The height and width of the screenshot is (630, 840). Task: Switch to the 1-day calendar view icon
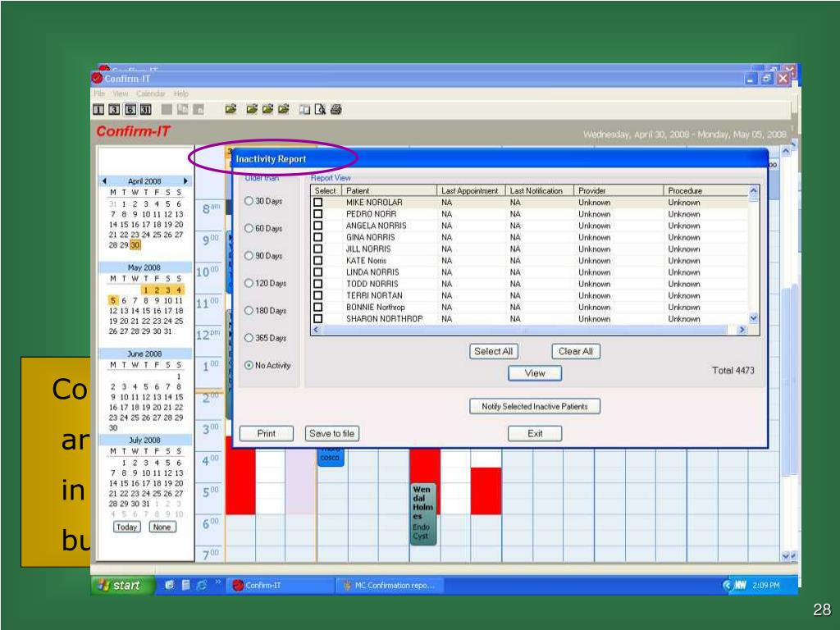click(98, 110)
